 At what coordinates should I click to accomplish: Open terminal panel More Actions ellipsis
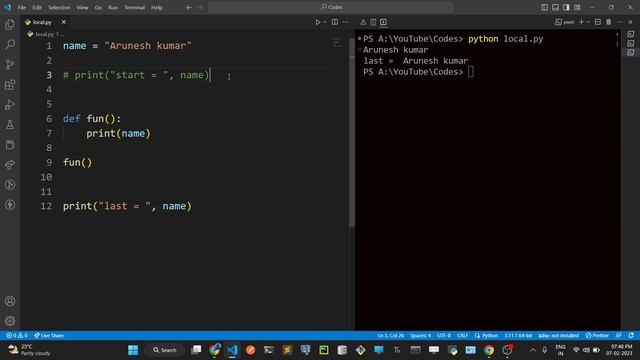(620, 22)
